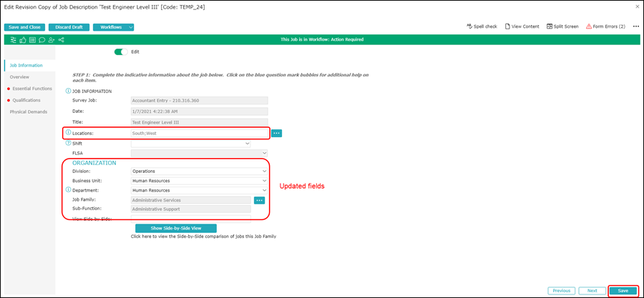Show Form Errors (2)
Viewport: 644px width, 298px height.
click(x=605, y=26)
